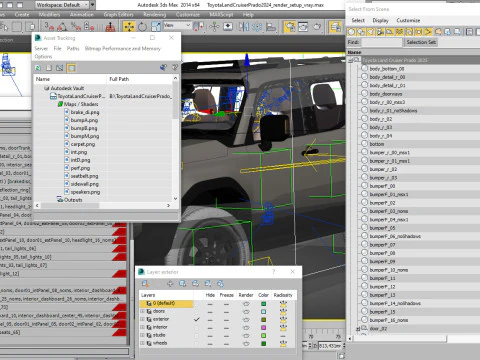Select the brake_di.png map entry

point(85,112)
